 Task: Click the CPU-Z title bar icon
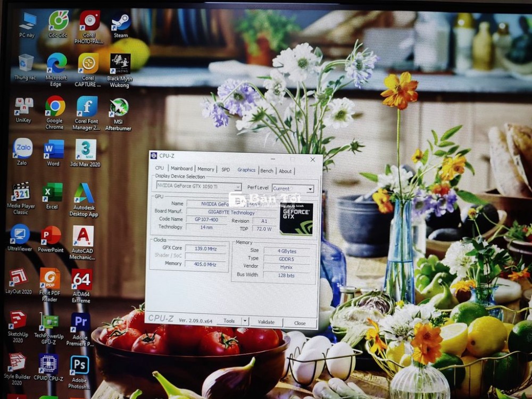tap(154, 155)
